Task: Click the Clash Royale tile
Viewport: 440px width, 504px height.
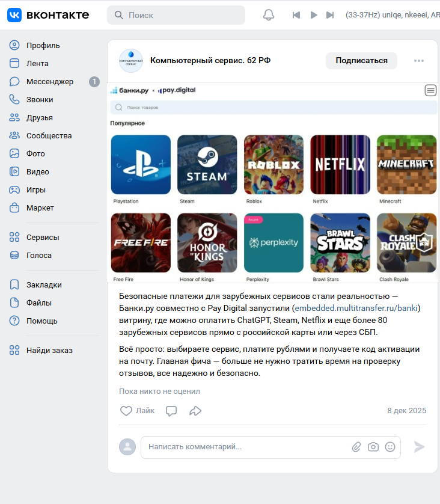Action: 406,243
